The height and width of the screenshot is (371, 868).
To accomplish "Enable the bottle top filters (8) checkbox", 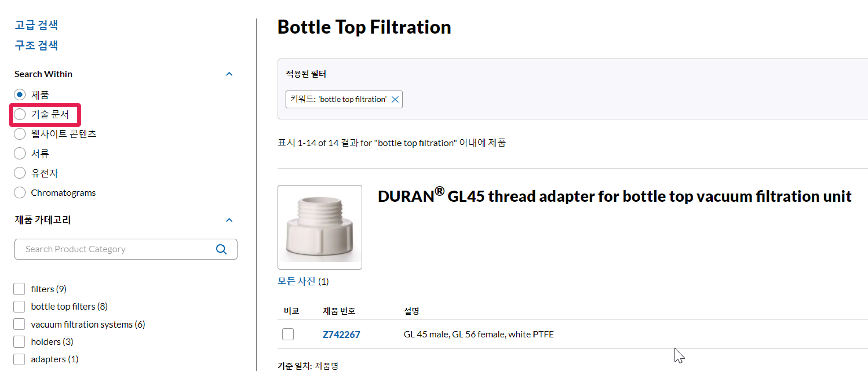I will pos(19,306).
